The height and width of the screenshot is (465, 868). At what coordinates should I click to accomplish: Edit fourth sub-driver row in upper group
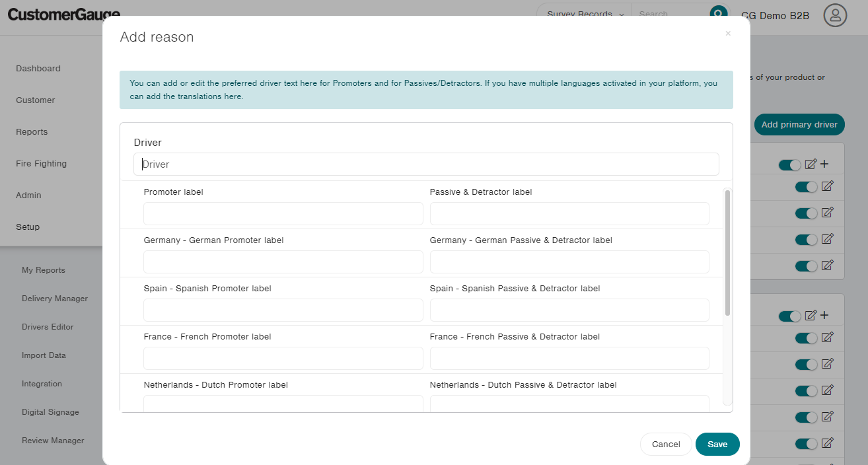[827, 266]
